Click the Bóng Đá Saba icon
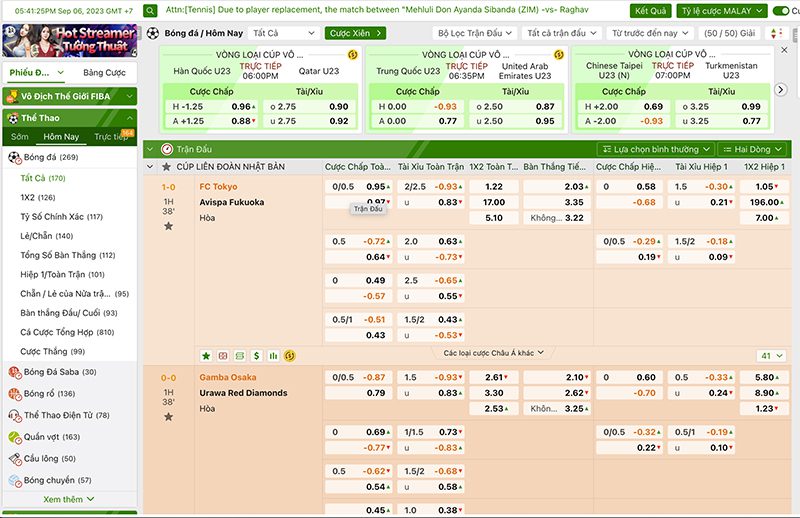This screenshot has height=518, width=800. [15, 372]
